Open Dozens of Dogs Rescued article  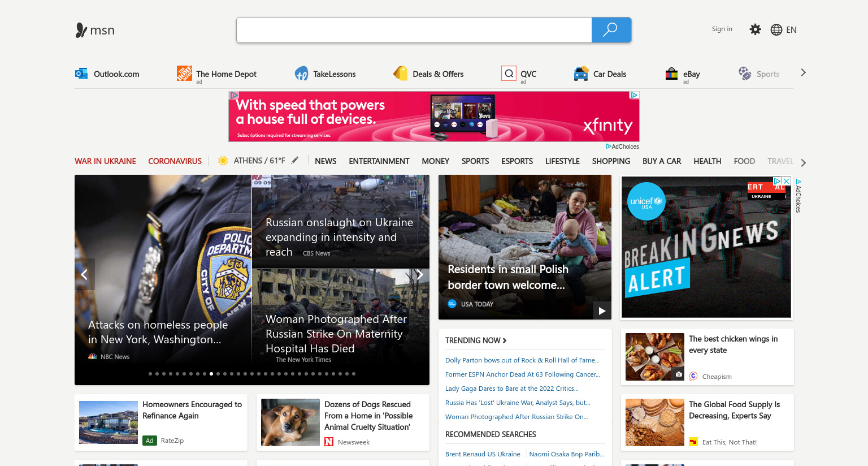343,422
